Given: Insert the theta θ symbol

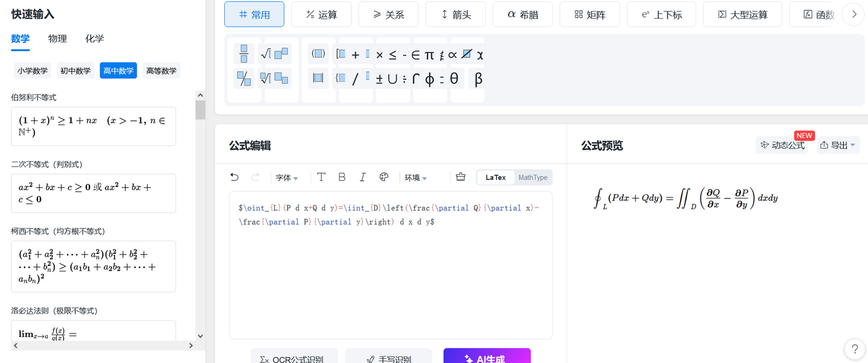Looking at the screenshot, I should pyautogui.click(x=454, y=79).
